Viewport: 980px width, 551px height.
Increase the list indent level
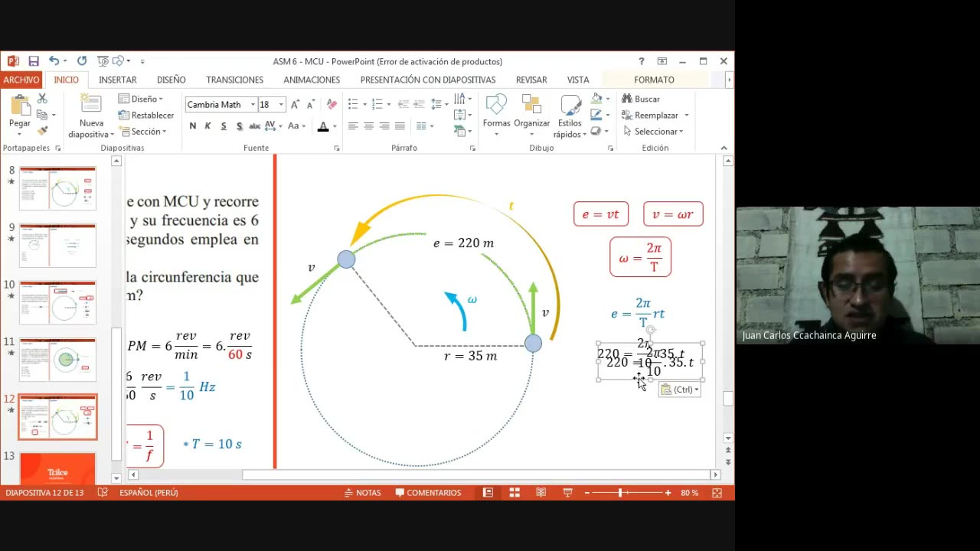click(x=419, y=104)
